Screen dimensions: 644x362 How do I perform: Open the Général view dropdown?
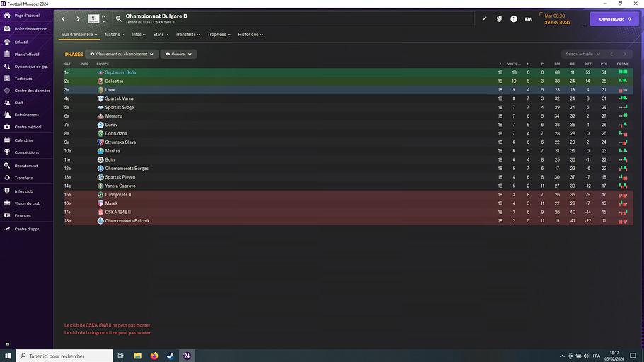click(178, 54)
